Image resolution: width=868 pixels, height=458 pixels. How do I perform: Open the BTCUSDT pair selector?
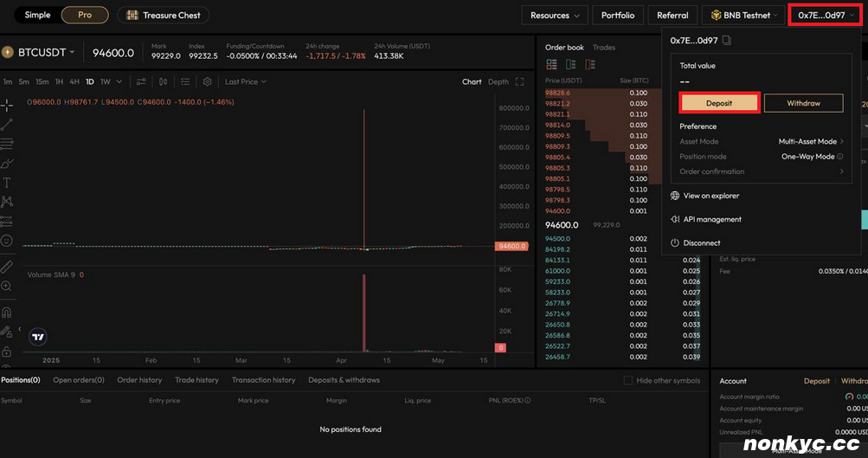[x=42, y=53]
